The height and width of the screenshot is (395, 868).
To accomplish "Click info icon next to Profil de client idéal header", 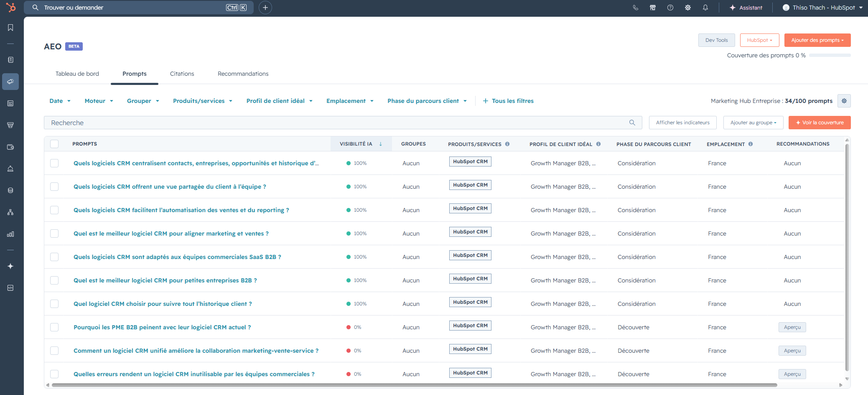I will 598,144.
